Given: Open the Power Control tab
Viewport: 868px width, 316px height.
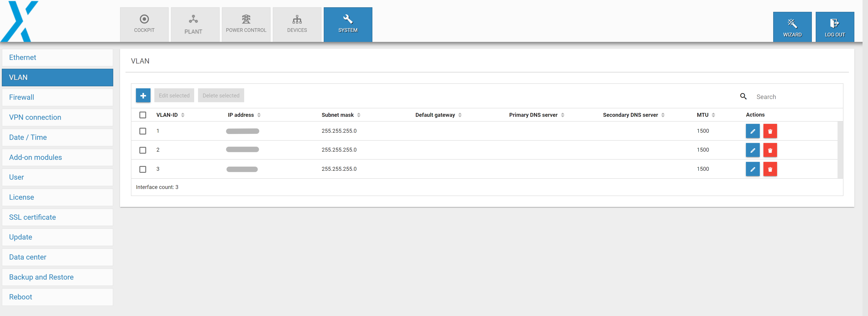Looking at the screenshot, I should coord(246,25).
